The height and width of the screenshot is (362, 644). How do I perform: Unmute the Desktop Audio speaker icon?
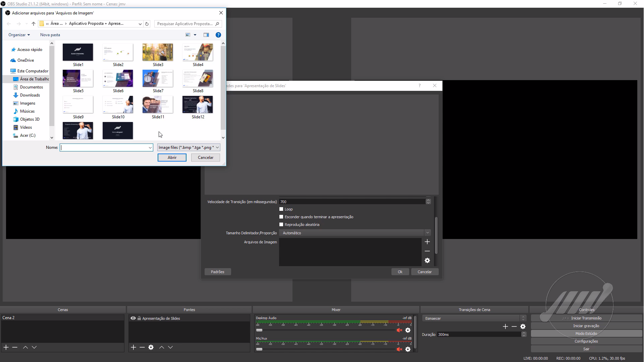[x=399, y=330]
